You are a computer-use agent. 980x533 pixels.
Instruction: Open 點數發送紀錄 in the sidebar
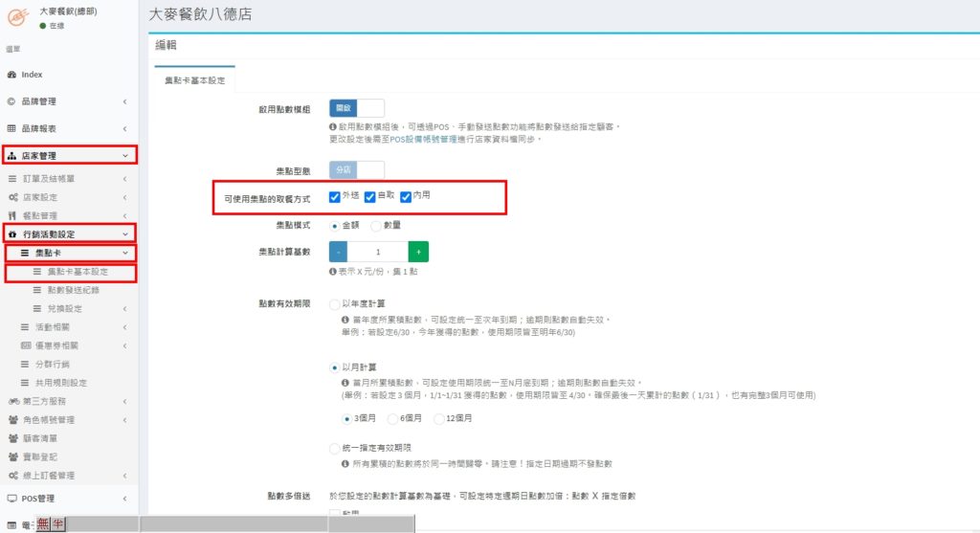tap(73, 290)
